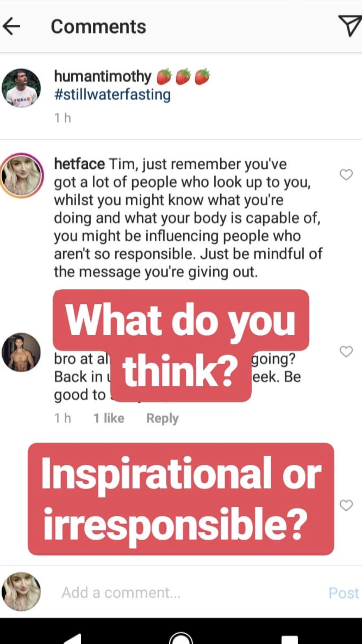This screenshot has width=362, height=644.
Task: Open humantimothy's profile picture
Action: coord(21,88)
